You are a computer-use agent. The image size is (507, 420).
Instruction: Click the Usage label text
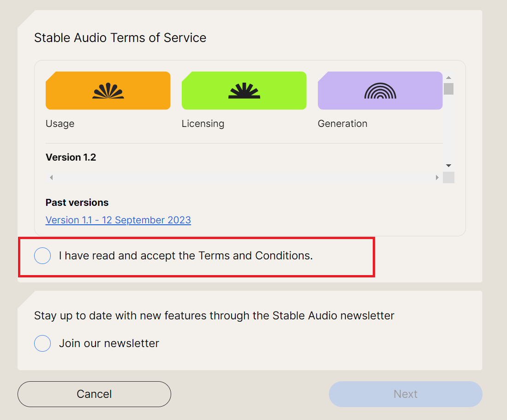(60, 124)
